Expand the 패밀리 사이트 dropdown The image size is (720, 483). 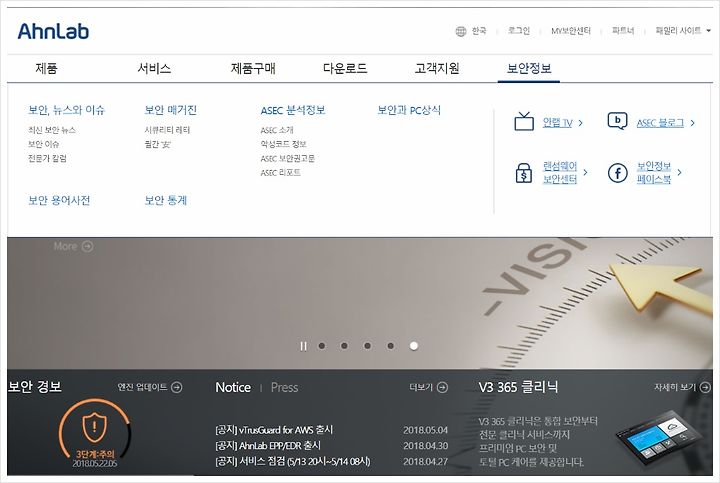[x=683, y=31]
